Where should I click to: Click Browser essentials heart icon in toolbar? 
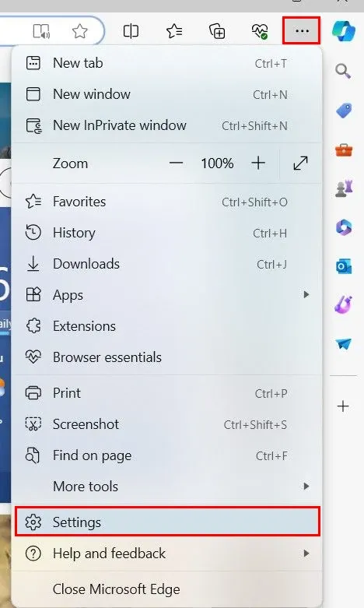pyautogui.click(x=260, y=31)
